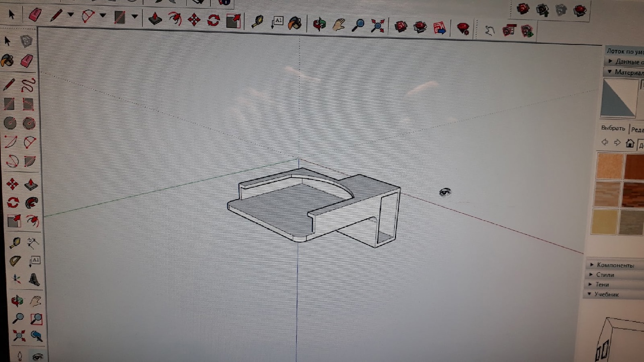The height and width of the screenshot is (362, 644).
Task: Pick the dark brown wood material swatch
Action: pos(633,195)
